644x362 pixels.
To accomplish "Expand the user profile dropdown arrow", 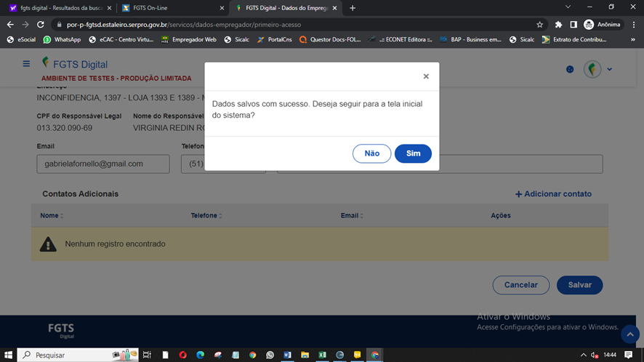I will [x=610, y=70].
